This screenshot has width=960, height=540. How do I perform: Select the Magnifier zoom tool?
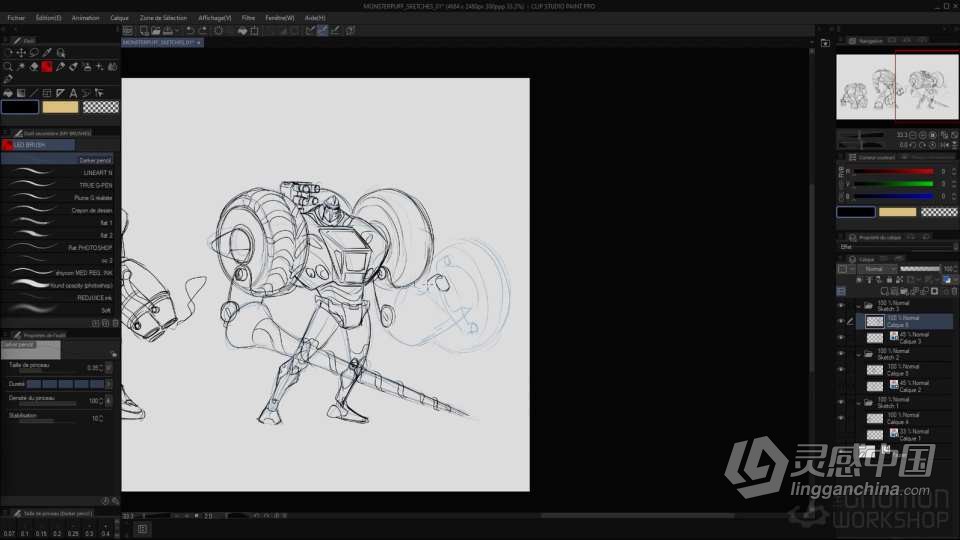click(8, 67)
